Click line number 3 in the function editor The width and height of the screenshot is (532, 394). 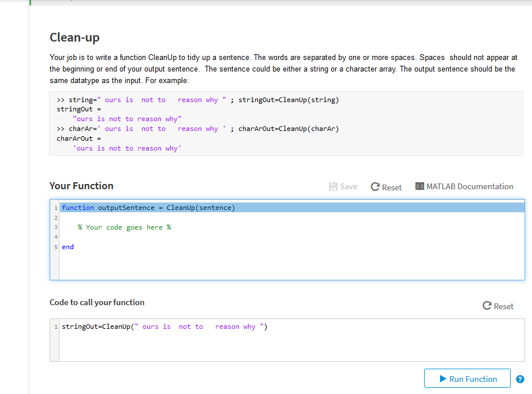point(55,227)
